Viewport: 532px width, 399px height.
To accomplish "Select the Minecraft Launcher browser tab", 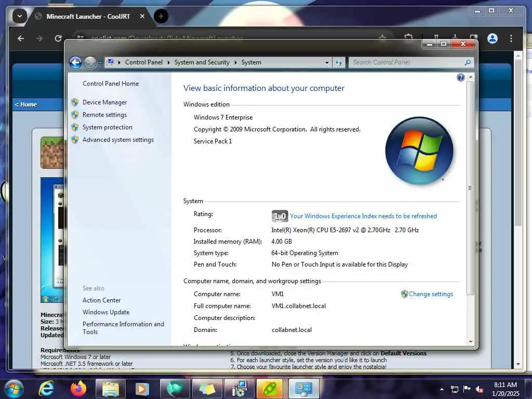I will [88, 16].
